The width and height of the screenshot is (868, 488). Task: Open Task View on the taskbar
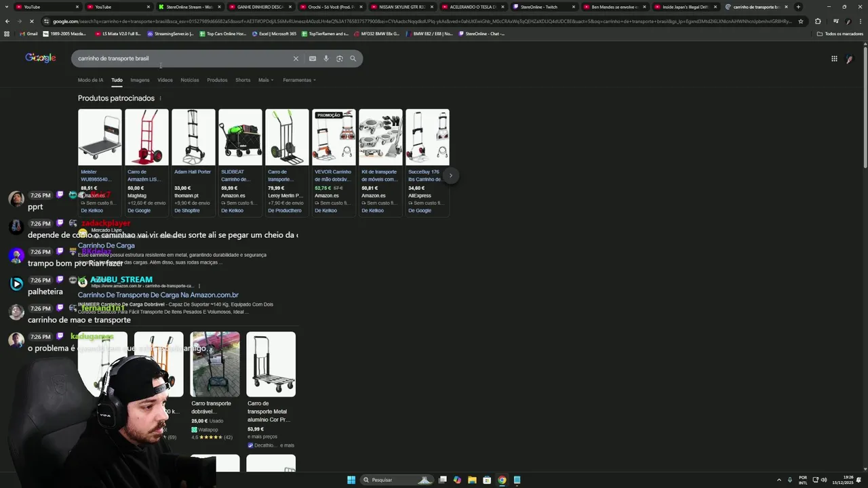442,480
